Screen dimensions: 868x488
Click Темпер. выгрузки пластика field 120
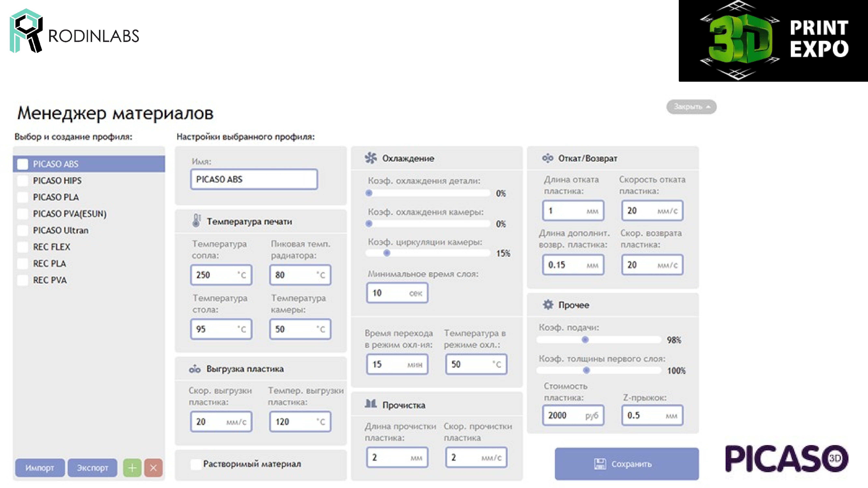click(300, 422)
